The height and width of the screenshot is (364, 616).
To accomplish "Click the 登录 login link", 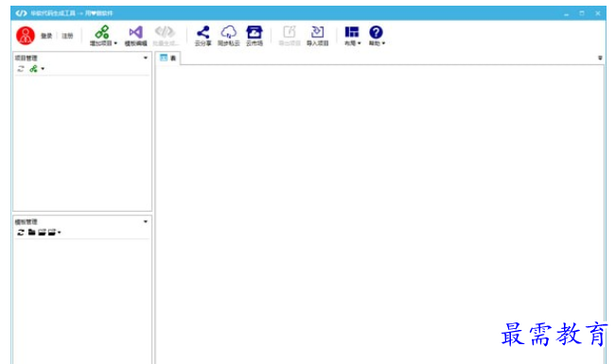I will coord(46,36).
